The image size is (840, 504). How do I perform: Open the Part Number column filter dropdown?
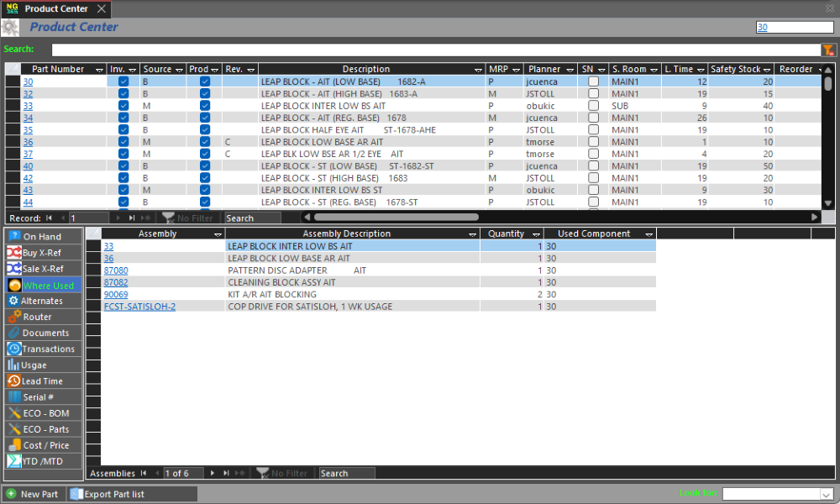pyautogui.click(x=99, y=70)
